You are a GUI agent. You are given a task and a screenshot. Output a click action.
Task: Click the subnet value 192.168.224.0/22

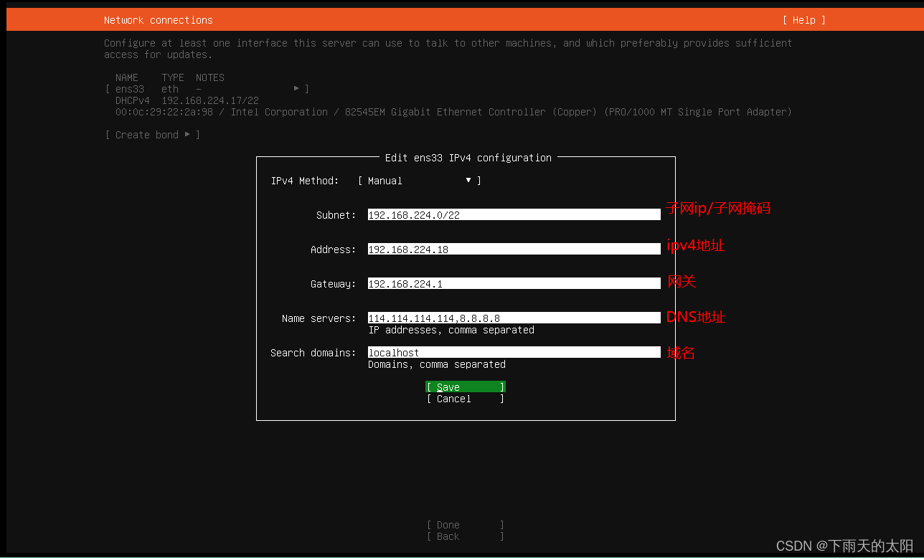point(402,214)
